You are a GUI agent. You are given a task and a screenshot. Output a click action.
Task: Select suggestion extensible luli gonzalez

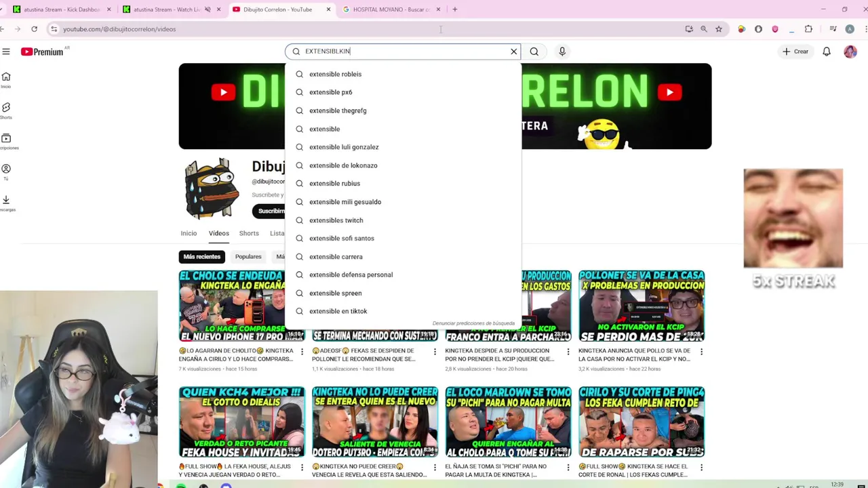pyautogui.click(x=403, y=147)
